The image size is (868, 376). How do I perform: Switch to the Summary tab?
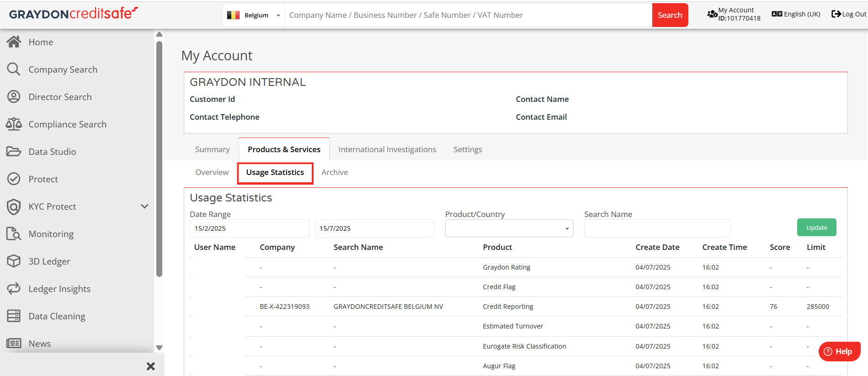coord(213,149)
